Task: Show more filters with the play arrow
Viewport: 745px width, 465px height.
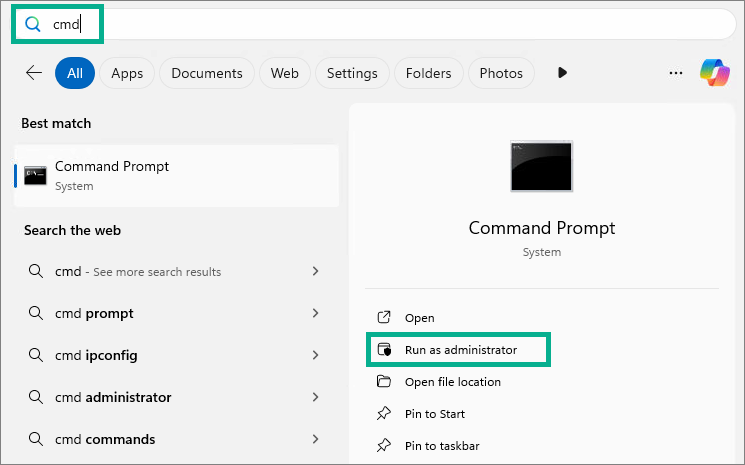Action: click(562, 73)
